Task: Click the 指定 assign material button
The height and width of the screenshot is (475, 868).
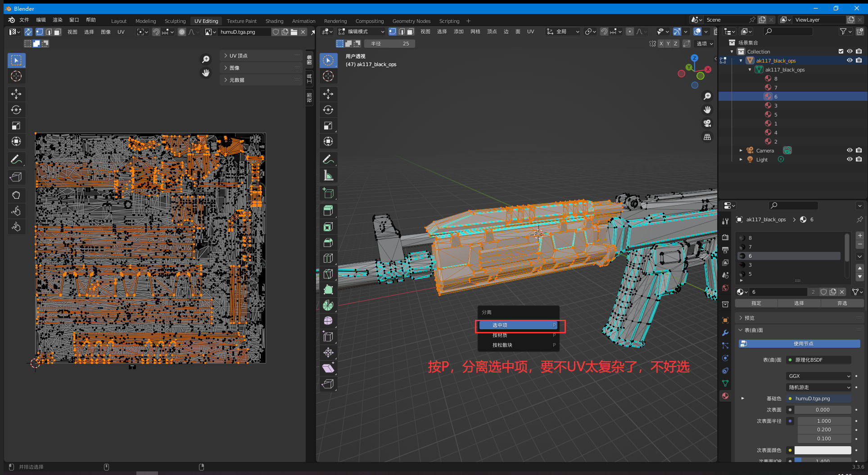Action: point(756,303)
